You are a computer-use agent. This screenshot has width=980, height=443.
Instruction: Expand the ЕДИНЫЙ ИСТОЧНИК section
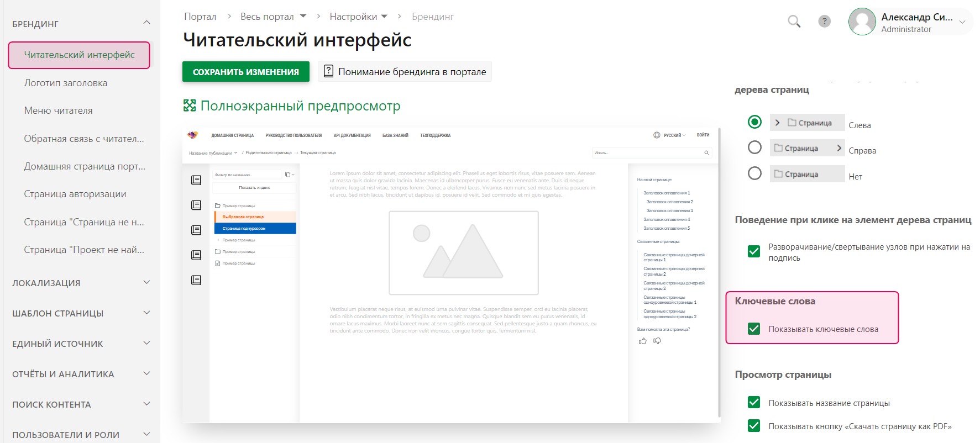[146, 343]
